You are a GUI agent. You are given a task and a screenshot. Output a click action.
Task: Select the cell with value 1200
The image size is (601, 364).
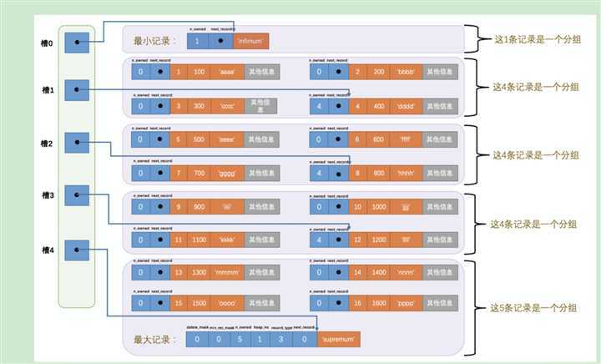click(x=379, y=240)
